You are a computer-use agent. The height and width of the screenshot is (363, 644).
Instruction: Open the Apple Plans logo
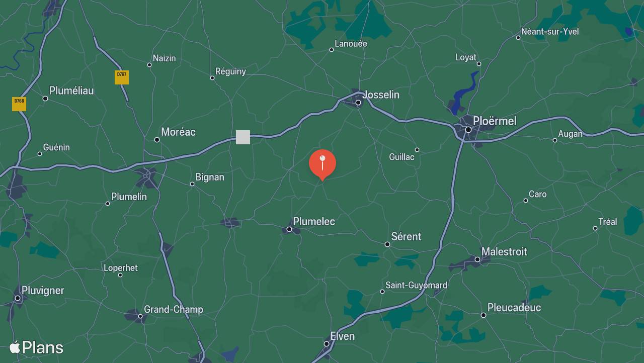36,347
